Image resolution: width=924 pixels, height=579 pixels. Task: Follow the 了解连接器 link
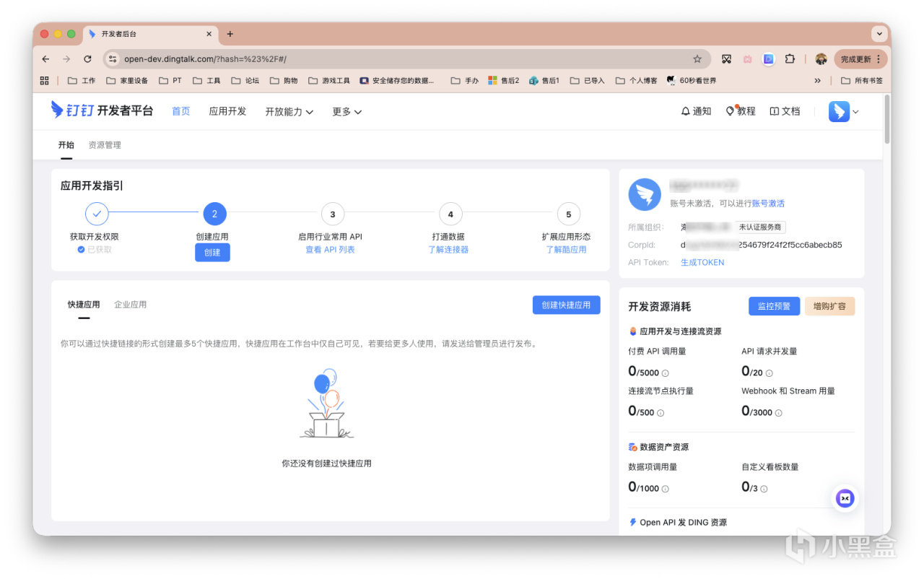[x=448, y=250]
